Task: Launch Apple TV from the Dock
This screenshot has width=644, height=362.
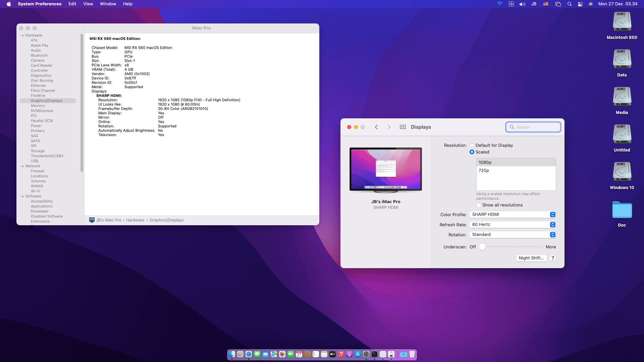Action: pyautogui.click(x=333, y=354)
